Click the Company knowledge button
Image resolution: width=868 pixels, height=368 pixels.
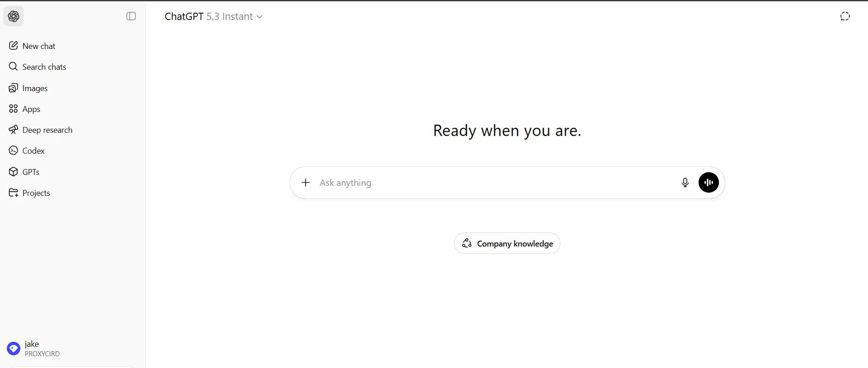click(x=507, y=243)
